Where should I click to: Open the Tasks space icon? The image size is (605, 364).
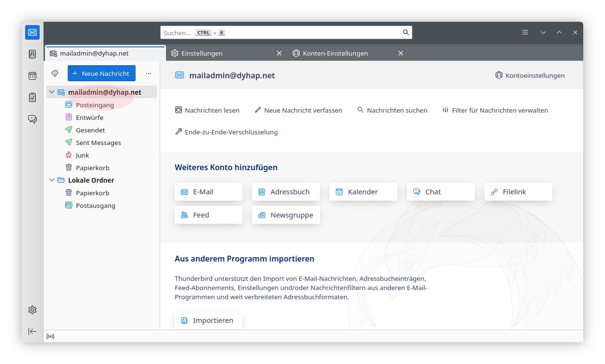point(32,97)
